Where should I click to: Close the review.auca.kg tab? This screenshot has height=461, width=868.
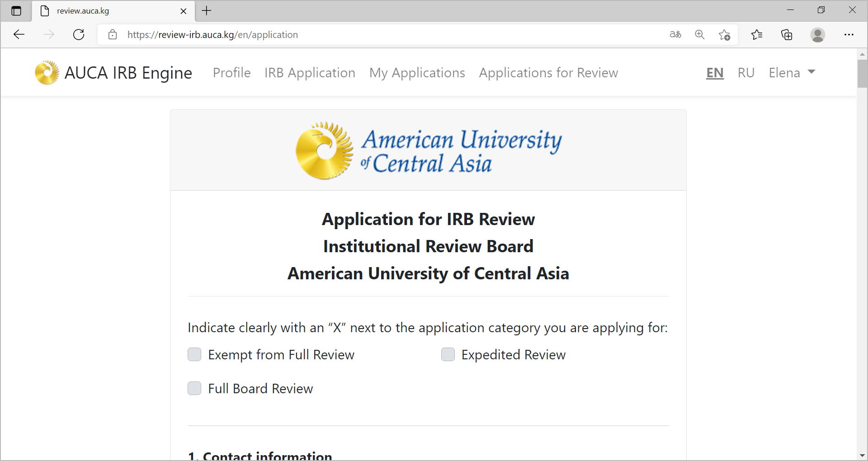(x=184, y=11)
